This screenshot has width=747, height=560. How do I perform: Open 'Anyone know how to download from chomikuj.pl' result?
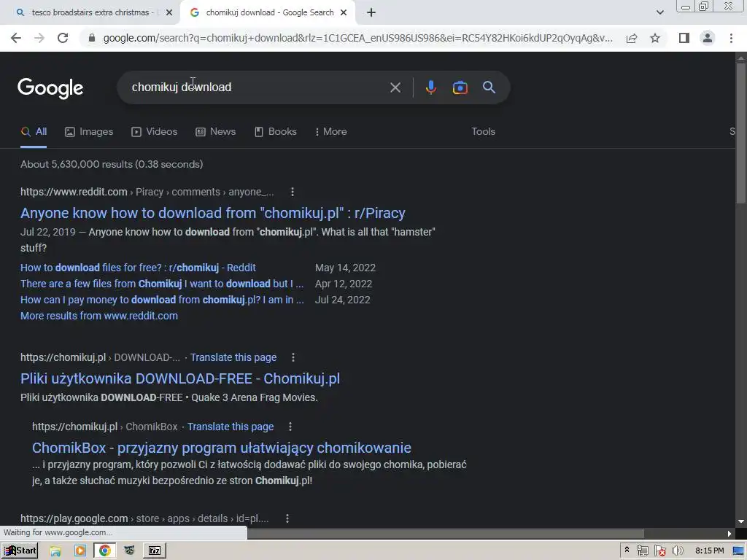[x=212, y=213]
